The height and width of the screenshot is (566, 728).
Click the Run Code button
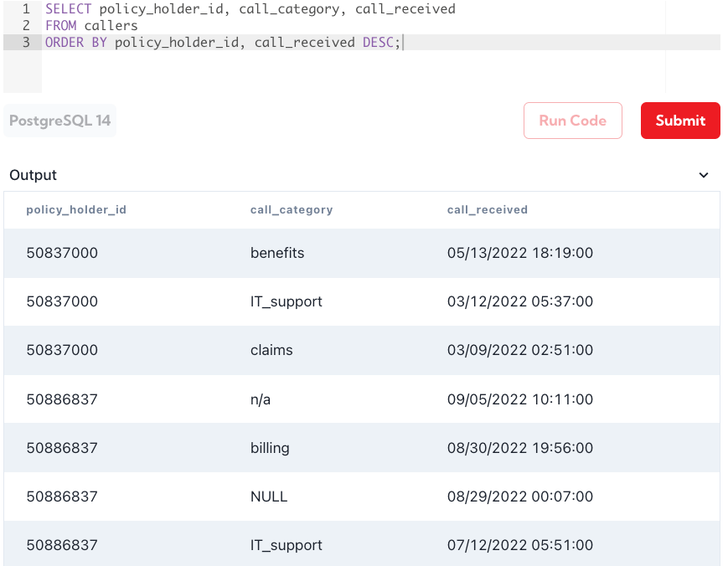pyautogui.click(x=572, y=121)
